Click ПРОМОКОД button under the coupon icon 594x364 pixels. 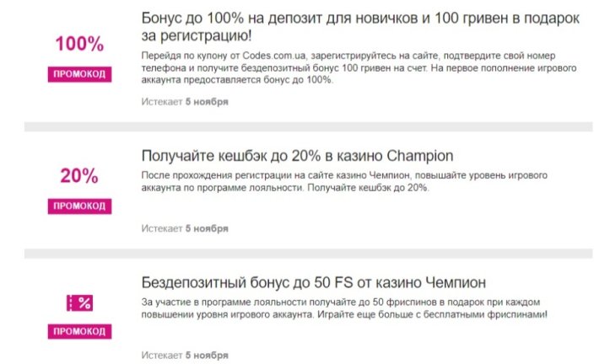tap(79, 331)
